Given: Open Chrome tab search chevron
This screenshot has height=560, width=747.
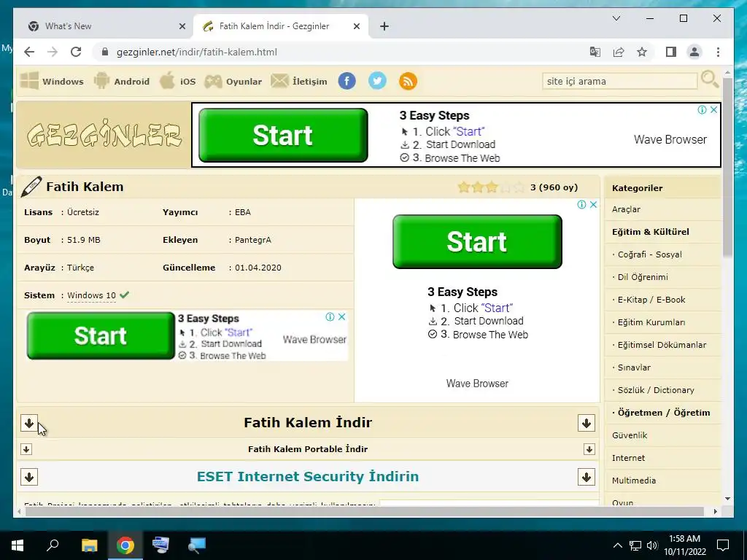Looking at the screenshot, I should point(616,18).
